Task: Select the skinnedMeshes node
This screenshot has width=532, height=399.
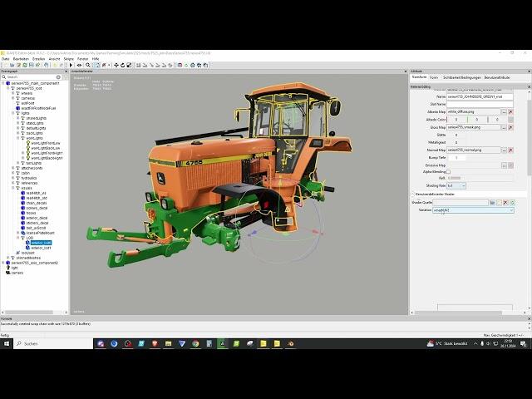Action: [28, 258]
